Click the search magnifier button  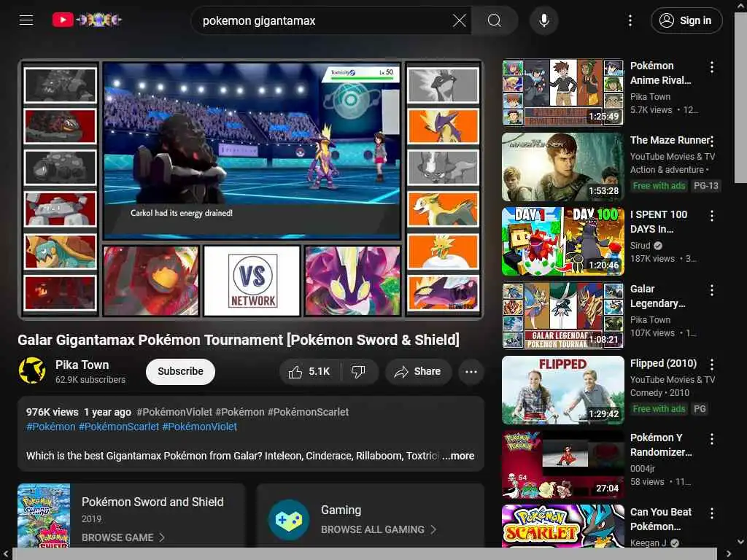click(x=495, y=20)
